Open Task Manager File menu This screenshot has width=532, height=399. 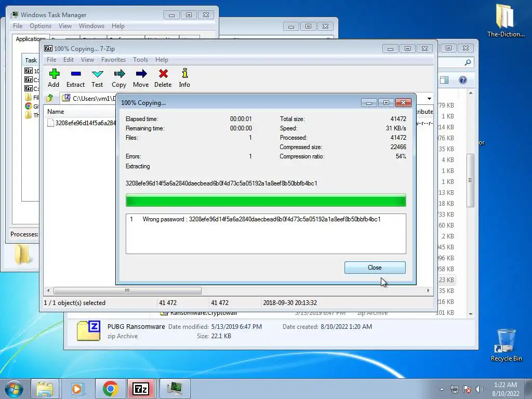click(x=18, y=26)
